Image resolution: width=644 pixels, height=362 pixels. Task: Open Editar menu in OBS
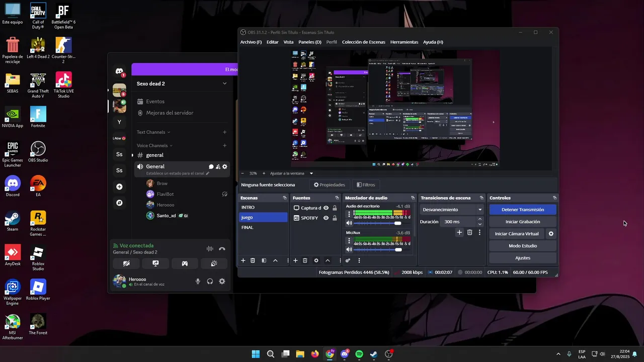click(272, 42)
